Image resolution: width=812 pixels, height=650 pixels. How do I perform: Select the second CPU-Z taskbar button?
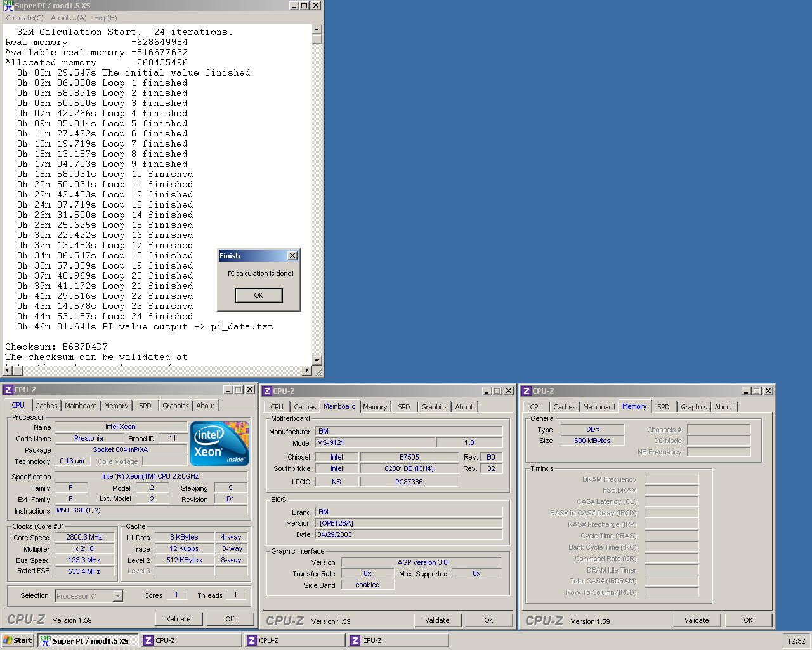point(295,640)
